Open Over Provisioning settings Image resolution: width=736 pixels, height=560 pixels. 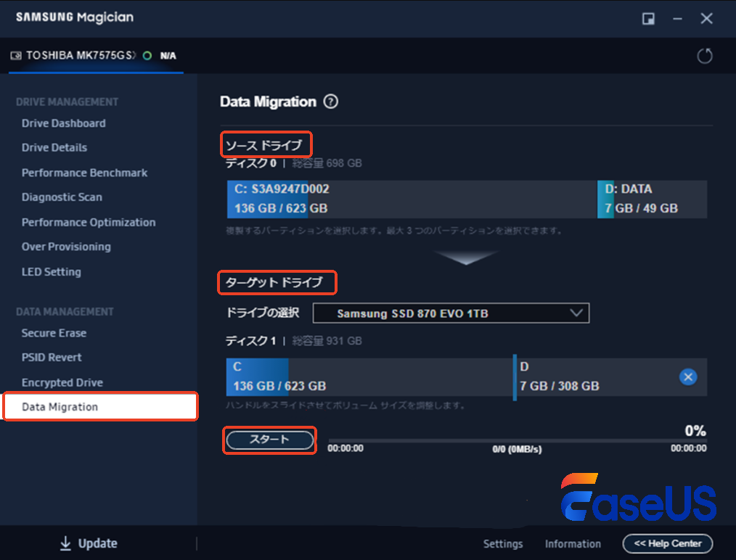click(66, 247)
